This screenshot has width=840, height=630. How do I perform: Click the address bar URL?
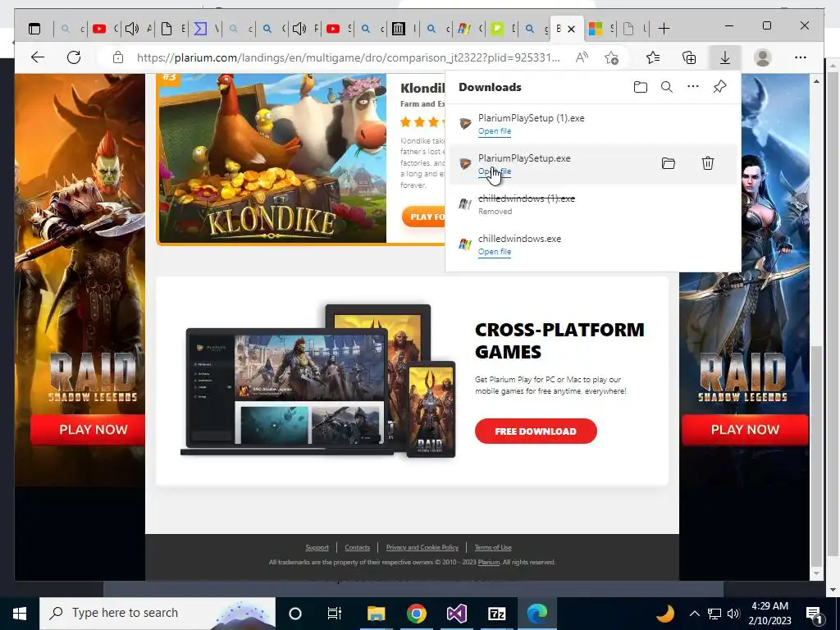point(348,57)
